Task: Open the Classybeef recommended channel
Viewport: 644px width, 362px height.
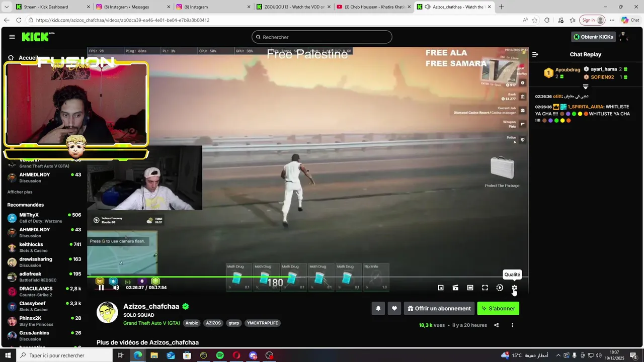Action: point(44,306)
